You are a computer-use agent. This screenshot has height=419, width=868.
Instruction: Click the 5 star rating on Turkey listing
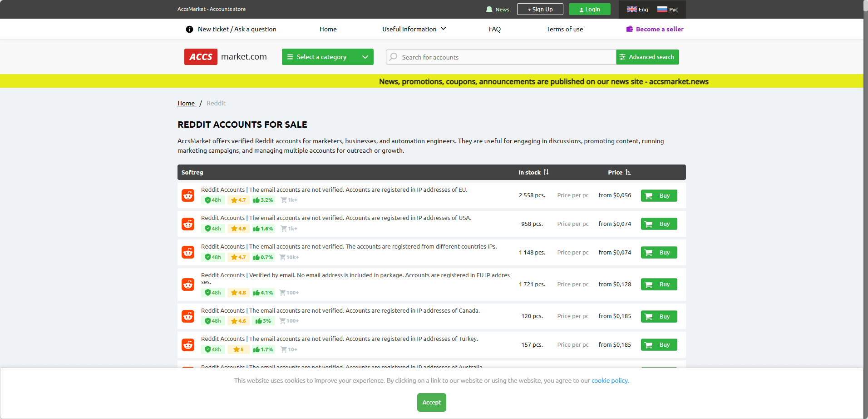tap(238, 349)
